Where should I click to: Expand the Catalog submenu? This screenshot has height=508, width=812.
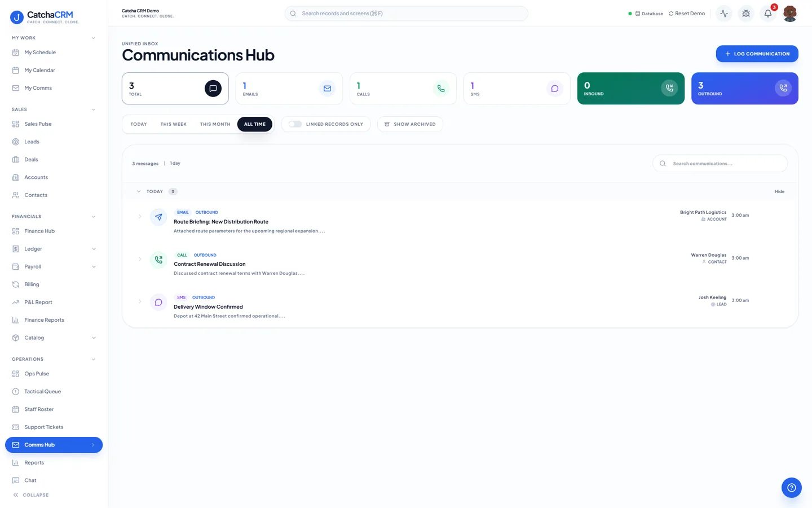click(x=94, y=338)
